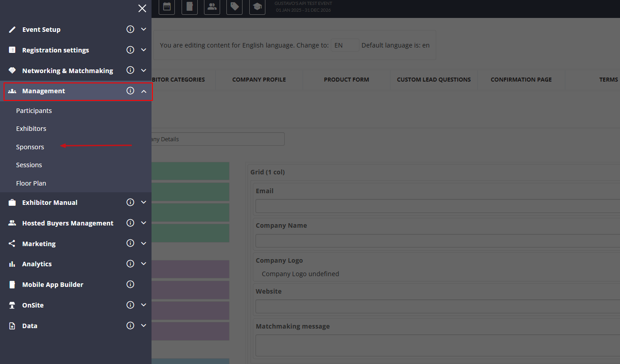This screenshot has width=620, height=364.
Task: Expand the Hosted Buyers Management section
Action: (143, 223)
